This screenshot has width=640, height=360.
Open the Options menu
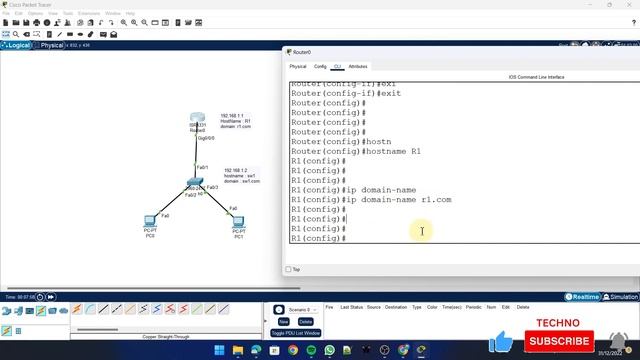36,13
